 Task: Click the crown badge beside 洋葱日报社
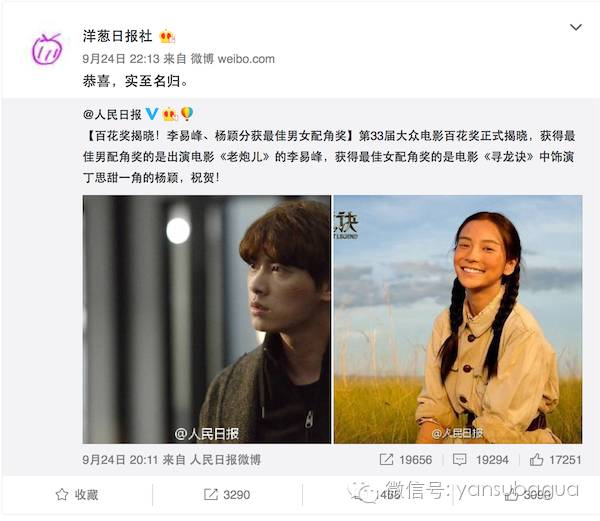click(x=167, y=36)
